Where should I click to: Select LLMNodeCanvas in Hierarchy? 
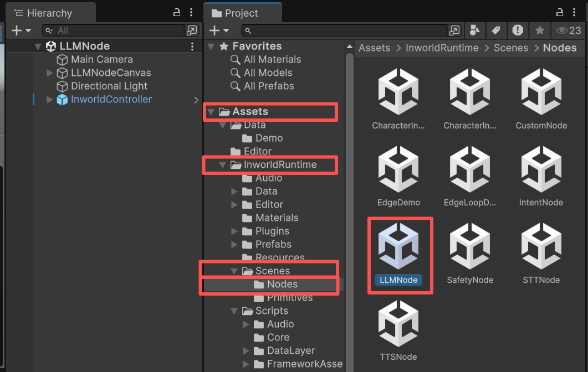point(111,73)
